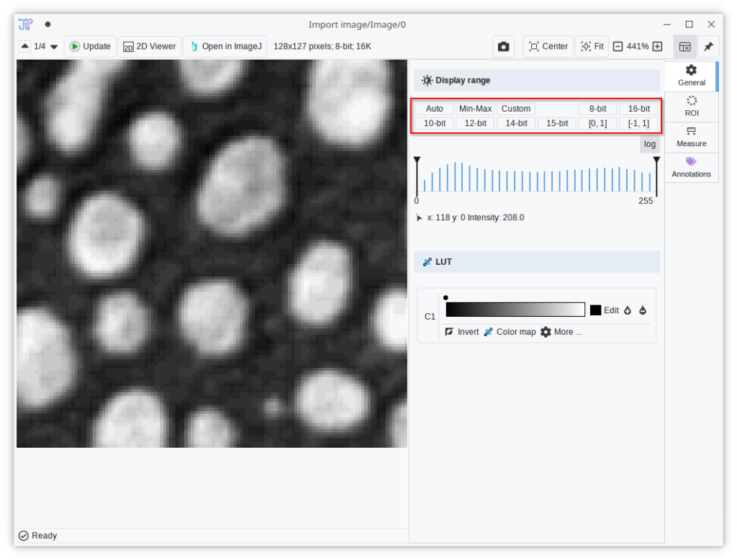Expand the More ... LUT options

tap(561, 332)
